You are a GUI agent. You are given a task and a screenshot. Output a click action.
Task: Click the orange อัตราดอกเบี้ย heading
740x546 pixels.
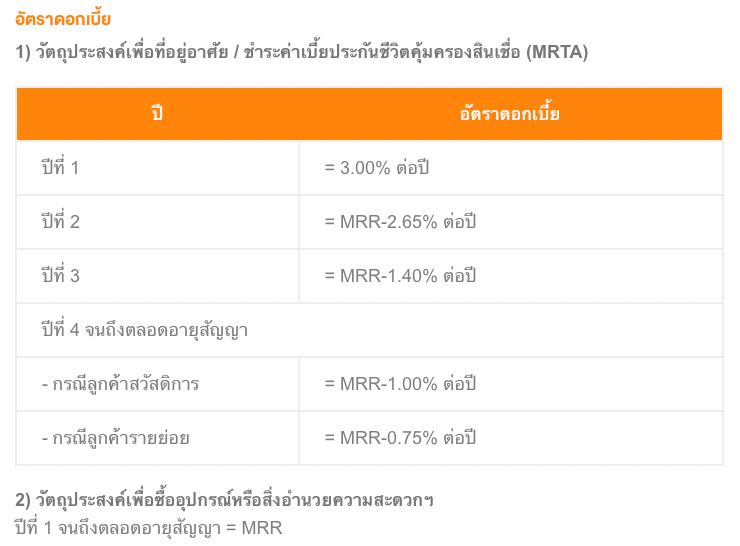pyautogui.click(x=63, y=19)
